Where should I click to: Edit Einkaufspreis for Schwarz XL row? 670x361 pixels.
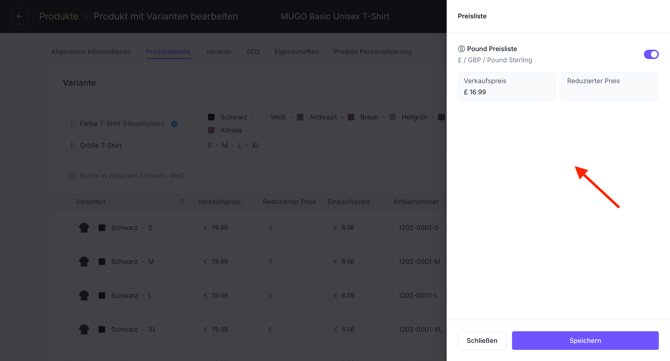pyautogui.click(x=355, y=329)
